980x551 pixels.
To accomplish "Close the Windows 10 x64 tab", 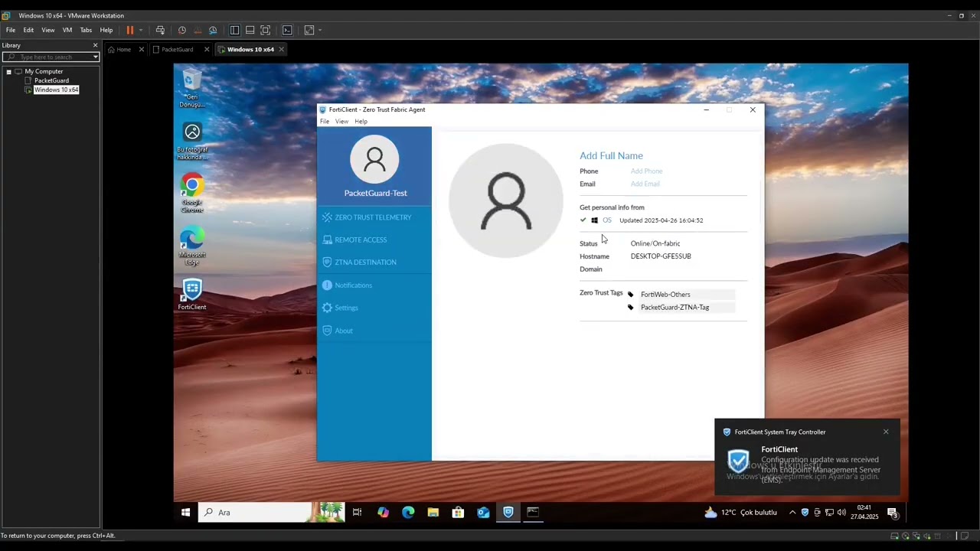I will pos(281,50).
